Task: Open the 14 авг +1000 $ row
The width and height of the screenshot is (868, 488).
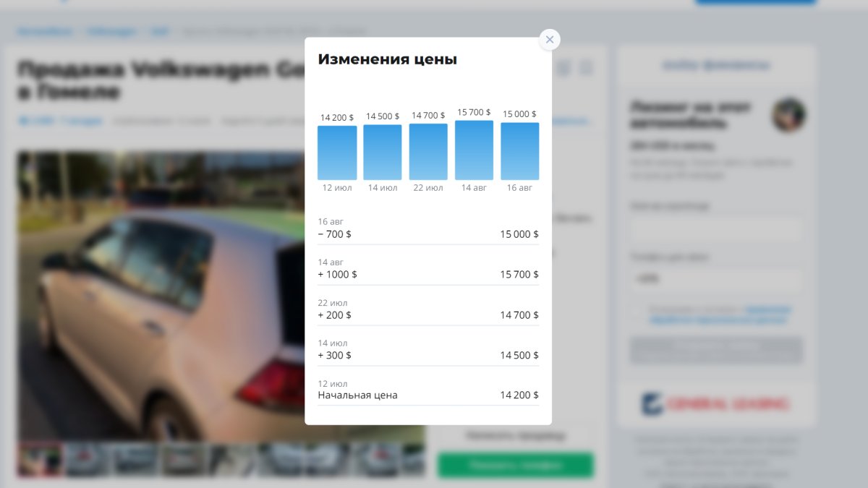Action: click(428, 268)
